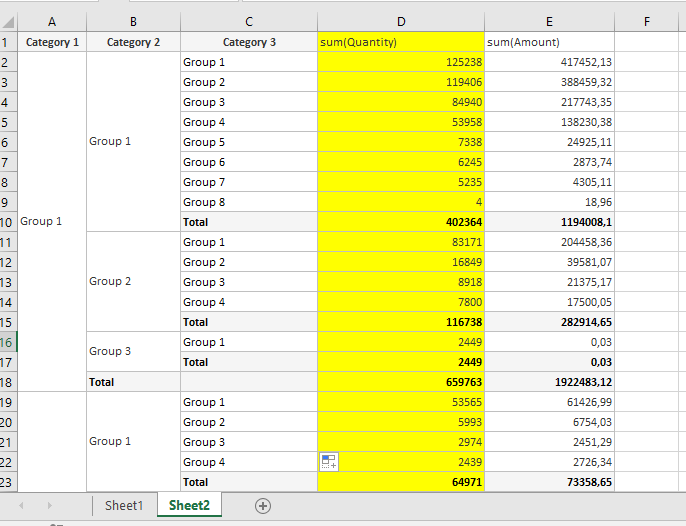This screenshot has width=686, height=526.
Task: Select column A header
Action: tap(52, 22)
